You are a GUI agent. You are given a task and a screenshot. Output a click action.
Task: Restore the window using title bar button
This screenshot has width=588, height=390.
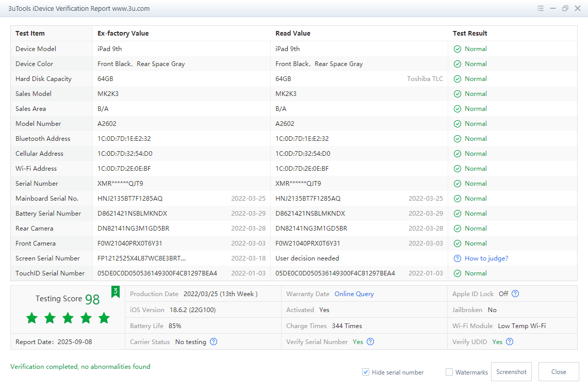(565, 8)
